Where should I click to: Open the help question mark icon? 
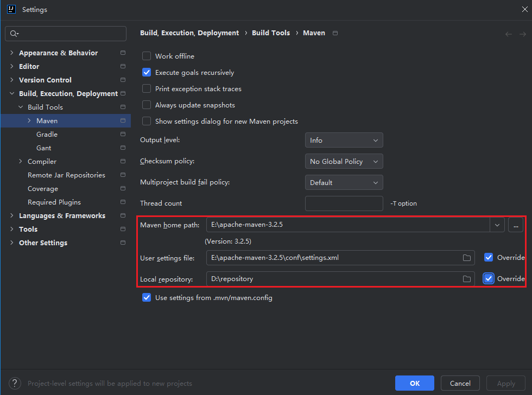point(15,383)
